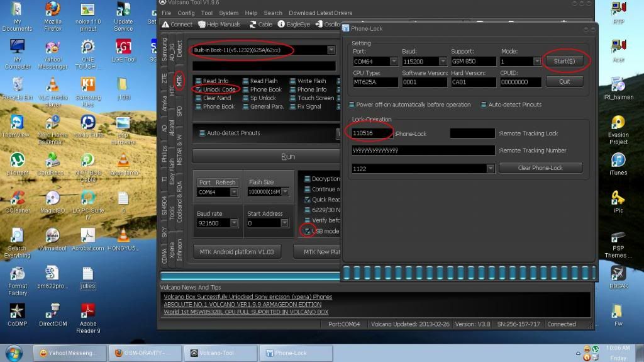This screenshot has height=362, width=644.
Task: Click the Cable toolbar icon
Action: pyautogui.click(x=260, y=24)
